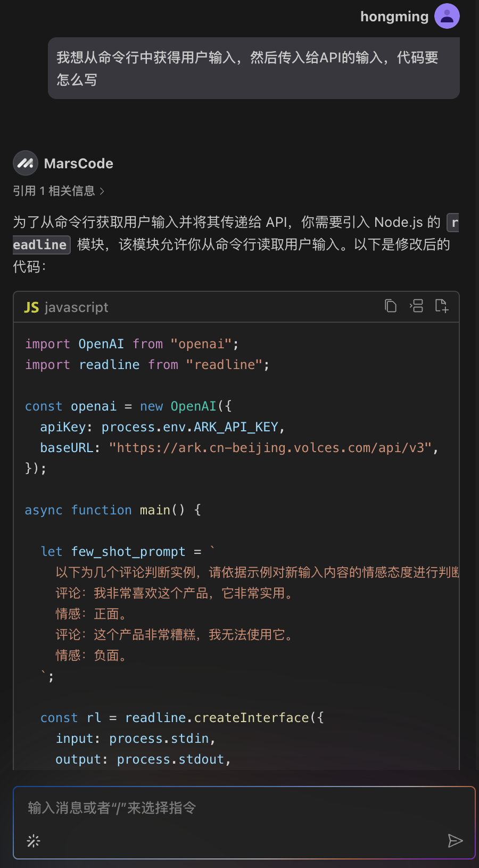479x868 pixels.
Task: Add code to new file icon
Action: click(442, 306)
